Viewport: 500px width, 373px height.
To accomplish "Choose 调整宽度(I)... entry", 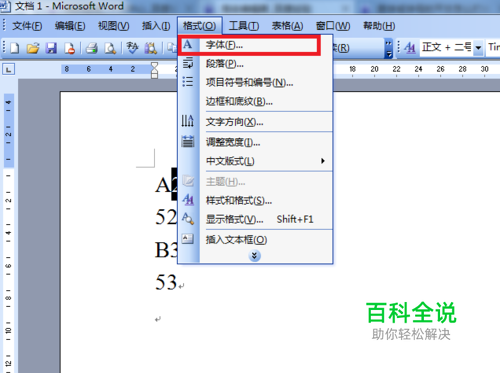I will click(x=256, y=142).
